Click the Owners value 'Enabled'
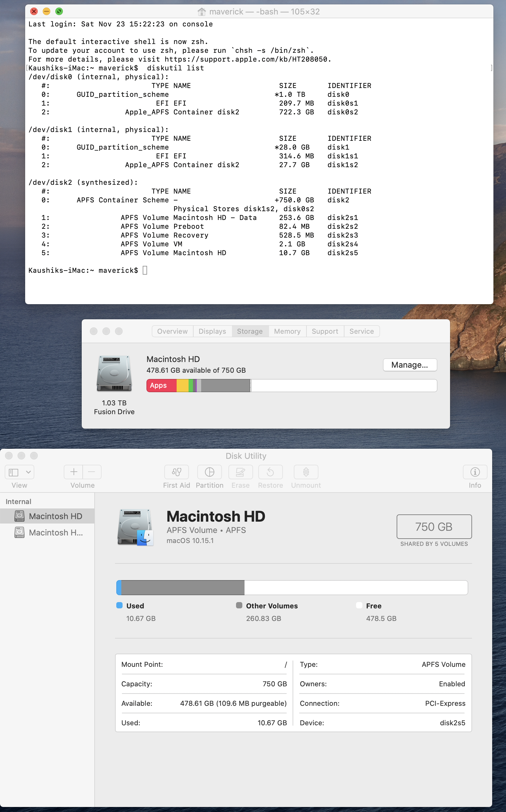 452,684
